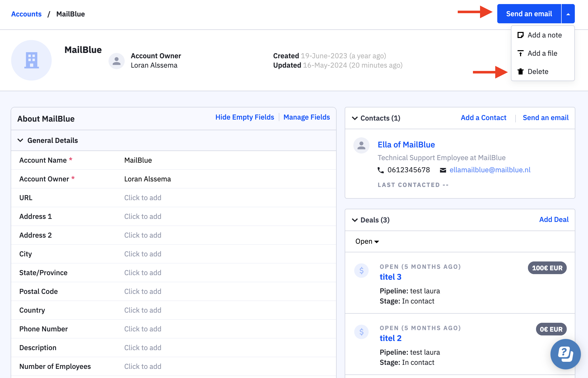Click the phone icon beside 0612345678

(x=380, y=170)
